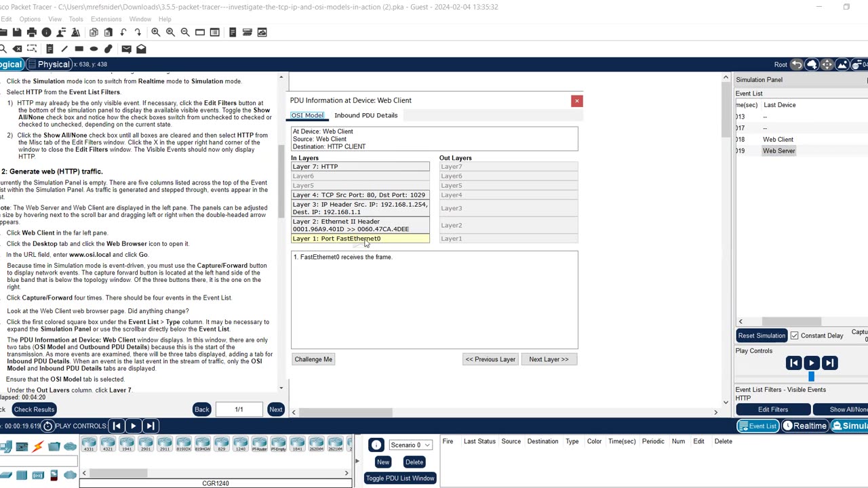Click Check Results in instructions pane
The height and width of the screenshot is (488, 868).
coord(34,409)
